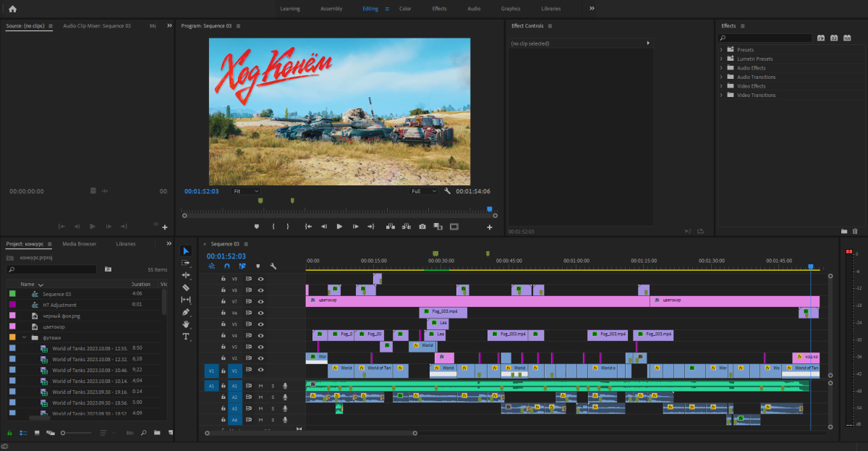This screenshot has height=451, width=868.
Task: Click the Effects panel search field
Action: pyautogui.click(x=768, y=38)
